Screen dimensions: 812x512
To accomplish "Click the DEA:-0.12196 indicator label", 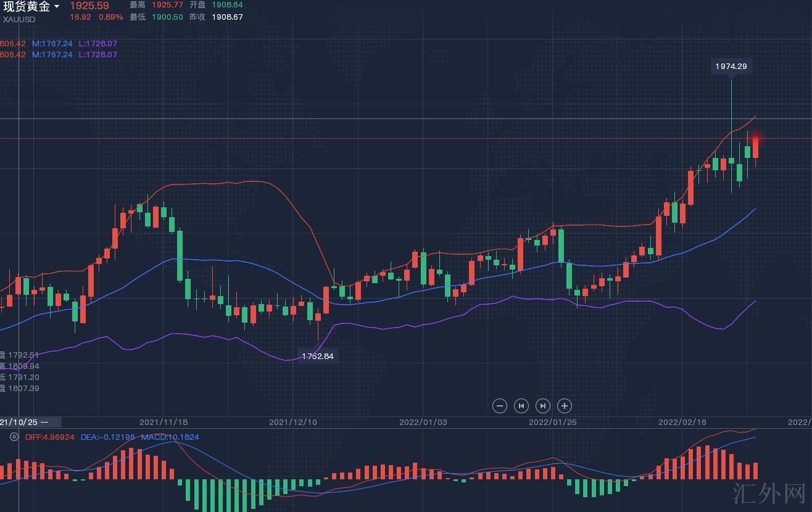I will coord(108,437).
